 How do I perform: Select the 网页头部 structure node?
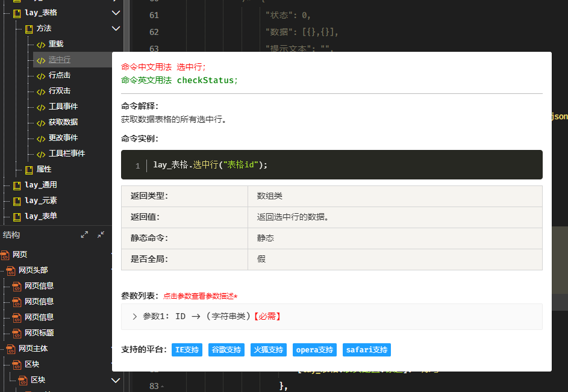(x=33, y=270)
